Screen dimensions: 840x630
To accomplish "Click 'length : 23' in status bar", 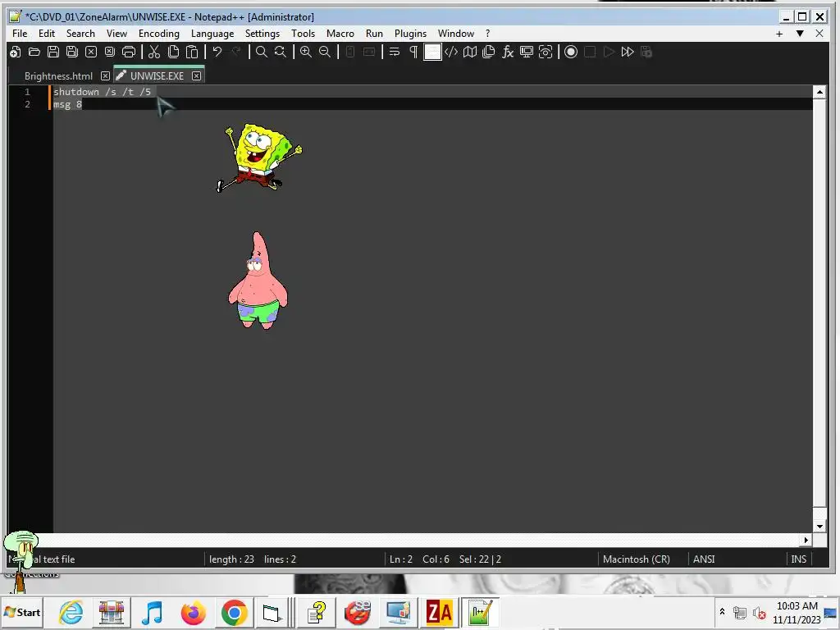I will 231,559.
